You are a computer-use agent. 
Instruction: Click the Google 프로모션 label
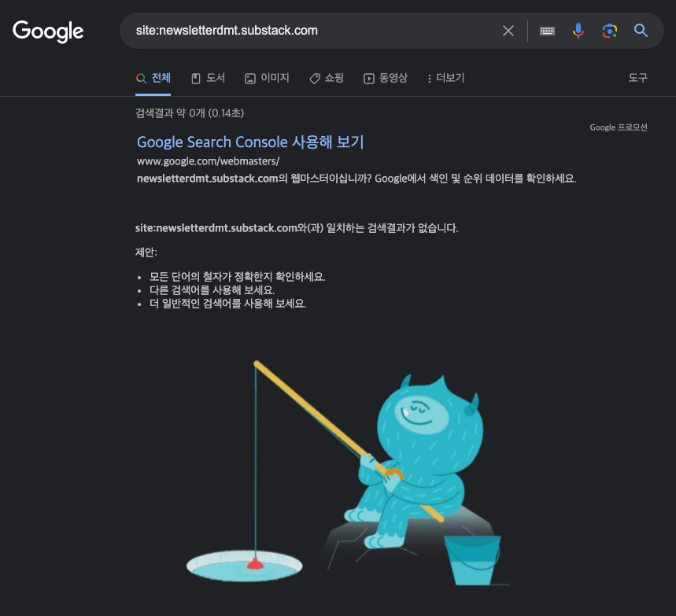619,127
